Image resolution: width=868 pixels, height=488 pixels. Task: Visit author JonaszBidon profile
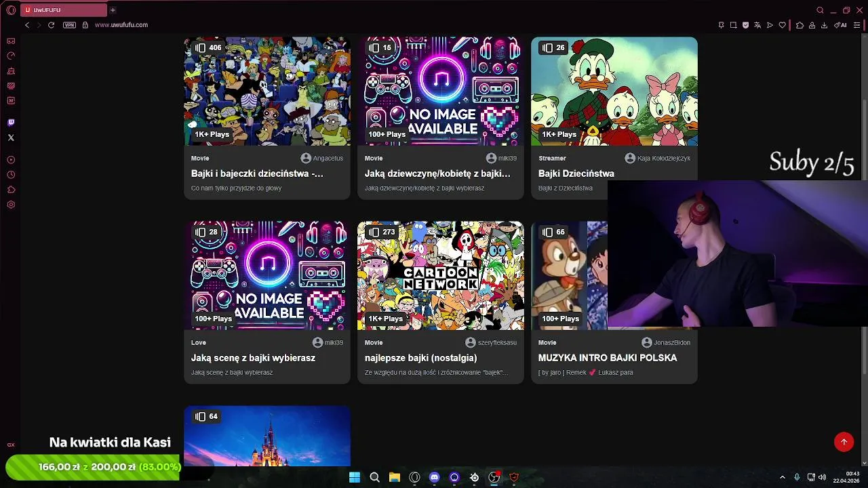(666, 342)
